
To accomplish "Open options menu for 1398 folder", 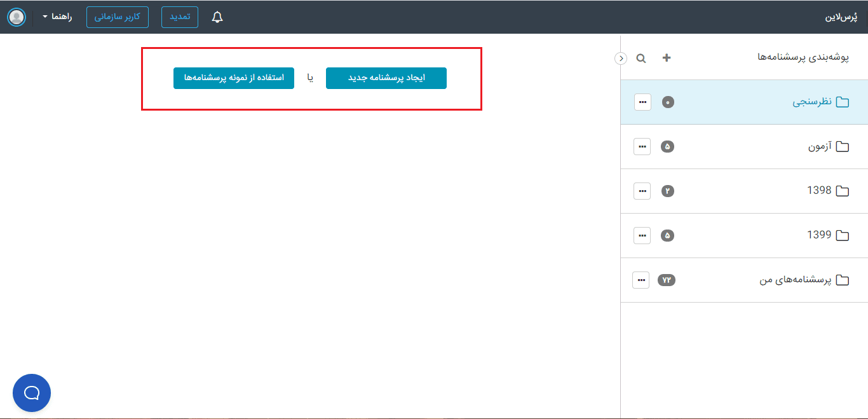I will click(642, 191).
